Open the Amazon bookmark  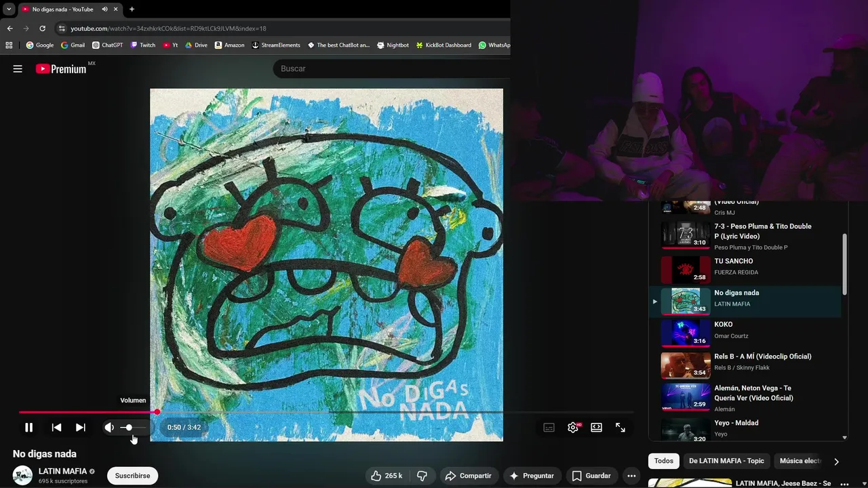(x=229, y=45)
